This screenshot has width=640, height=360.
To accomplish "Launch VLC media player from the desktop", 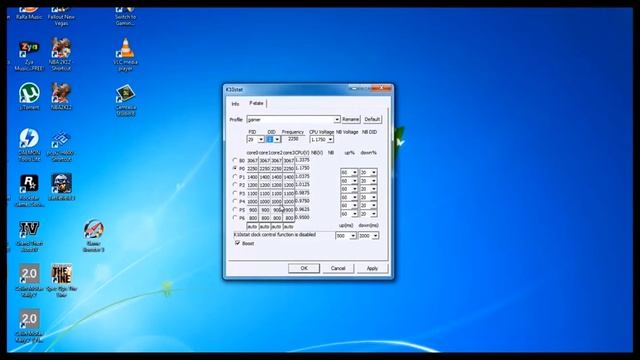I will [125, 54].
